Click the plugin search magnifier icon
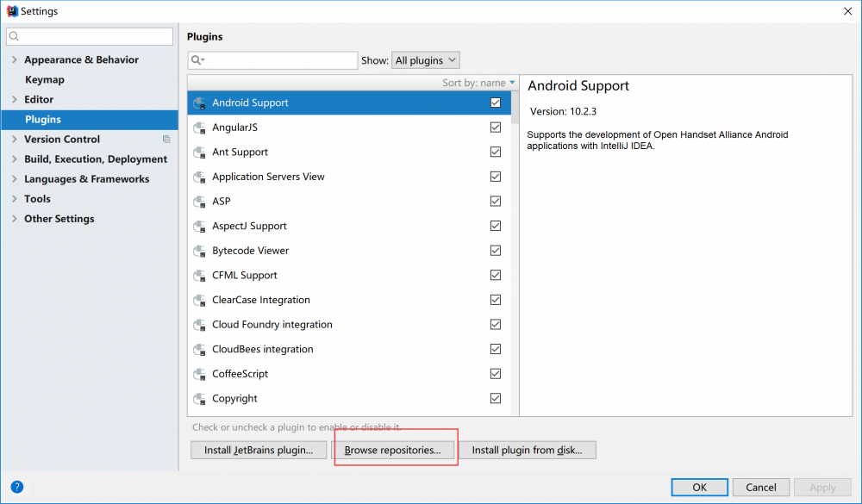Viewport: 862px width, 504px height. click(x=197, y=60)
